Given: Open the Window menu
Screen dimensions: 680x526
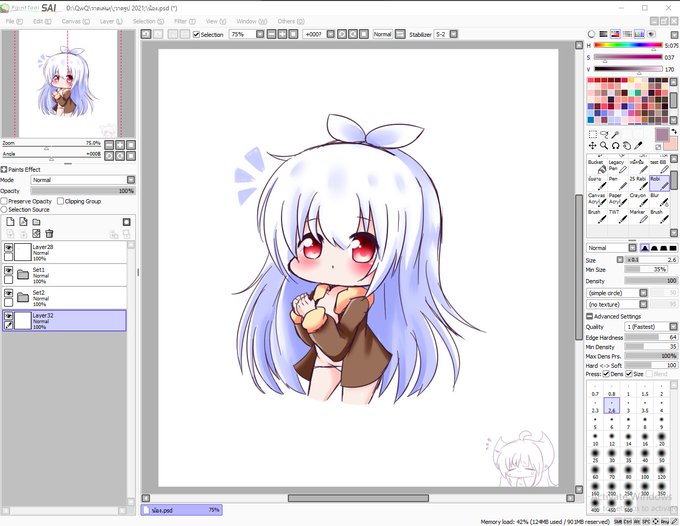Looking at the screenshot, I should pos(252,21).
